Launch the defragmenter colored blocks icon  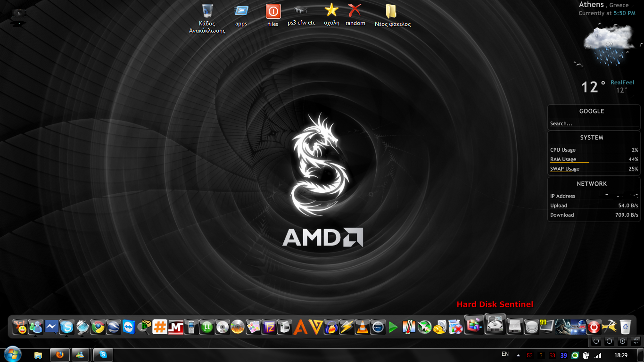point(474,325)
